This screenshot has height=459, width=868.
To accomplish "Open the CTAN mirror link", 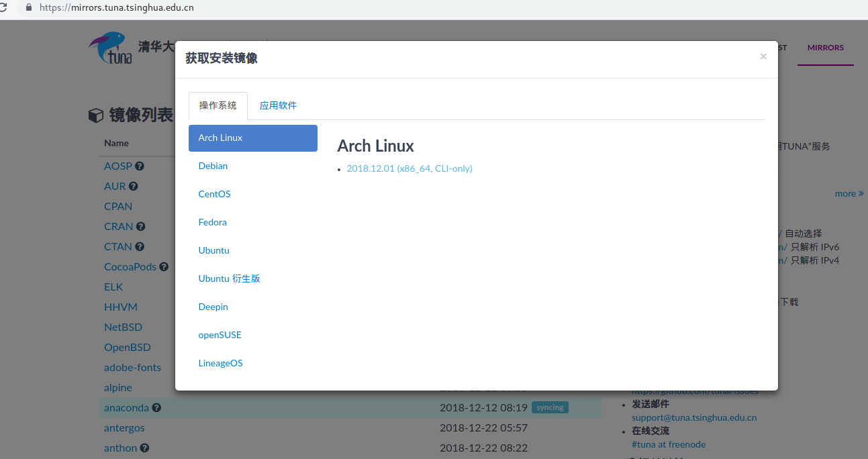I will [x=118, y=246].
